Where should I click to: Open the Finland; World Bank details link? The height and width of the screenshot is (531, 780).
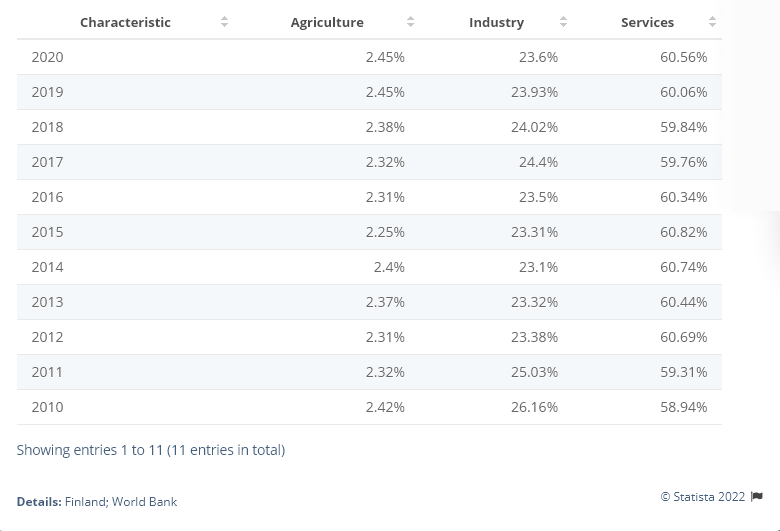[x=121, y=502]
